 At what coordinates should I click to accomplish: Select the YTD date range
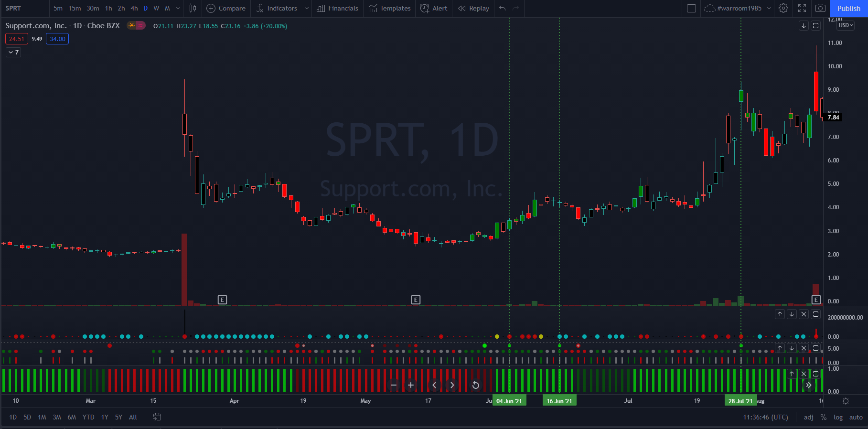tap(88, 417)
